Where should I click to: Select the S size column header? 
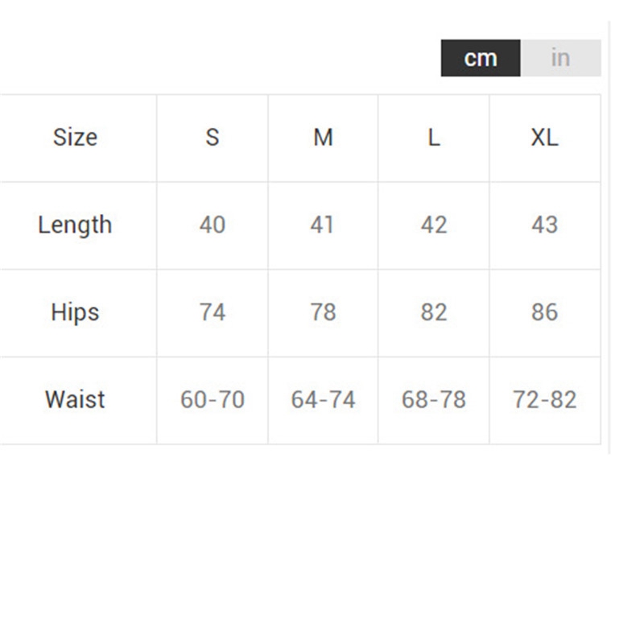213,138
